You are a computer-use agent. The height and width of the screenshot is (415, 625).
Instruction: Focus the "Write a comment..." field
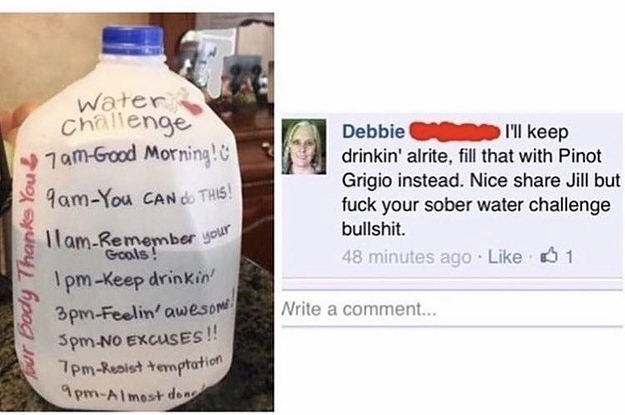pos(452,309)
